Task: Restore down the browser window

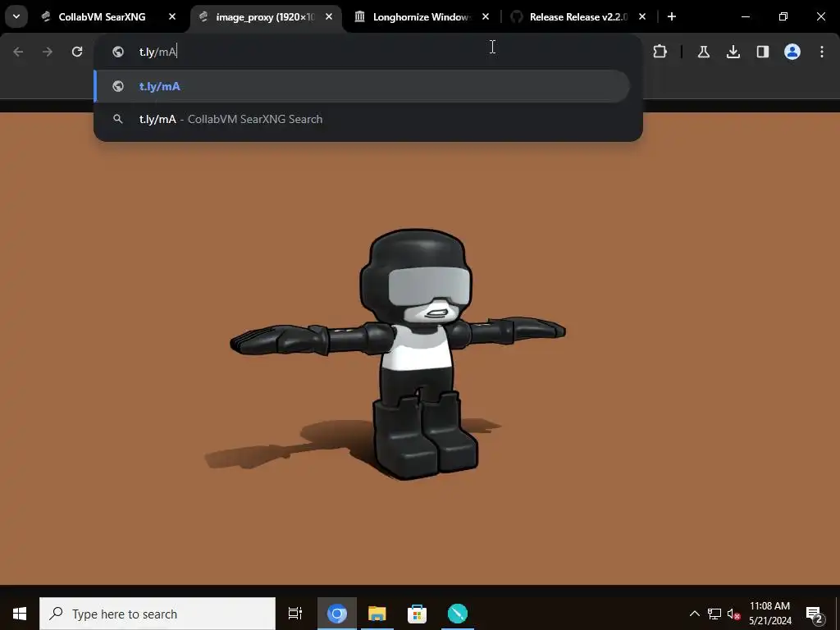Action: (783, 16)
